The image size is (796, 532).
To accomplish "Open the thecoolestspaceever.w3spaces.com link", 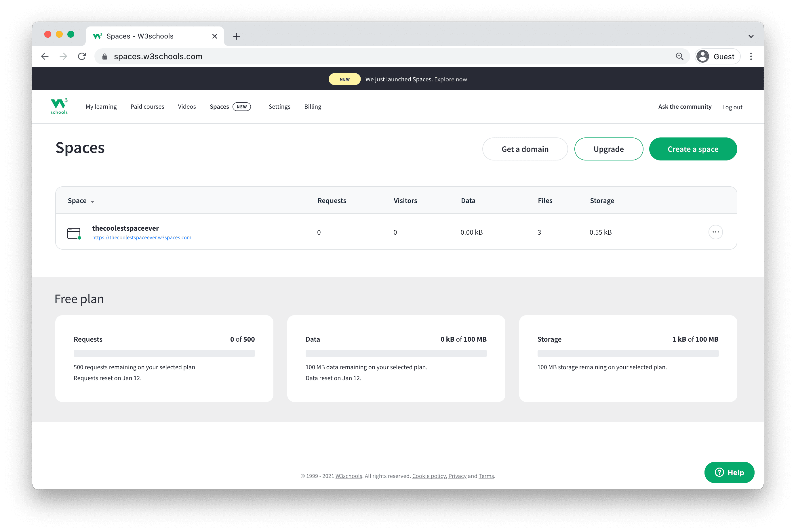I will point(142,238).
